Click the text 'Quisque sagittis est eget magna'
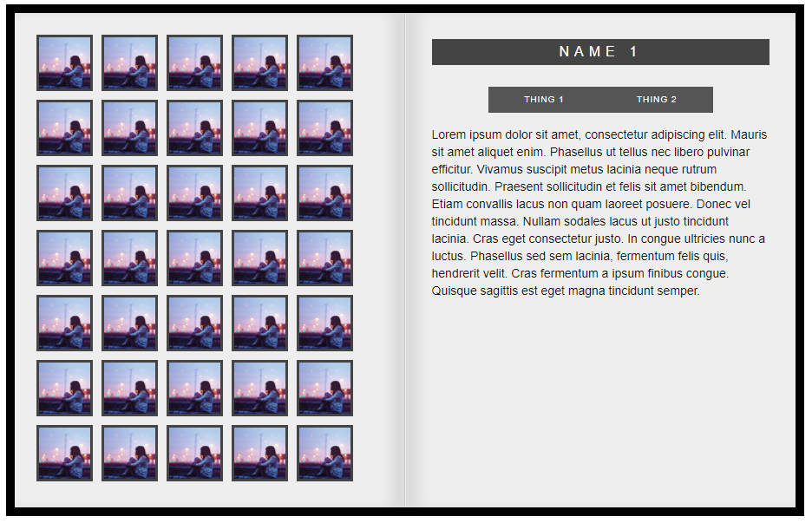Viewport: 812px width, 523px height. [x=519, y=291]
